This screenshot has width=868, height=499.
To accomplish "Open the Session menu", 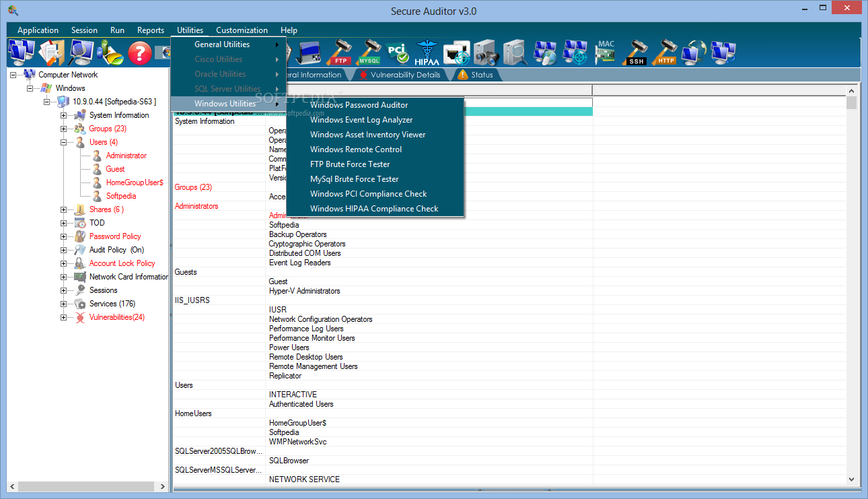I will point(84,30).
